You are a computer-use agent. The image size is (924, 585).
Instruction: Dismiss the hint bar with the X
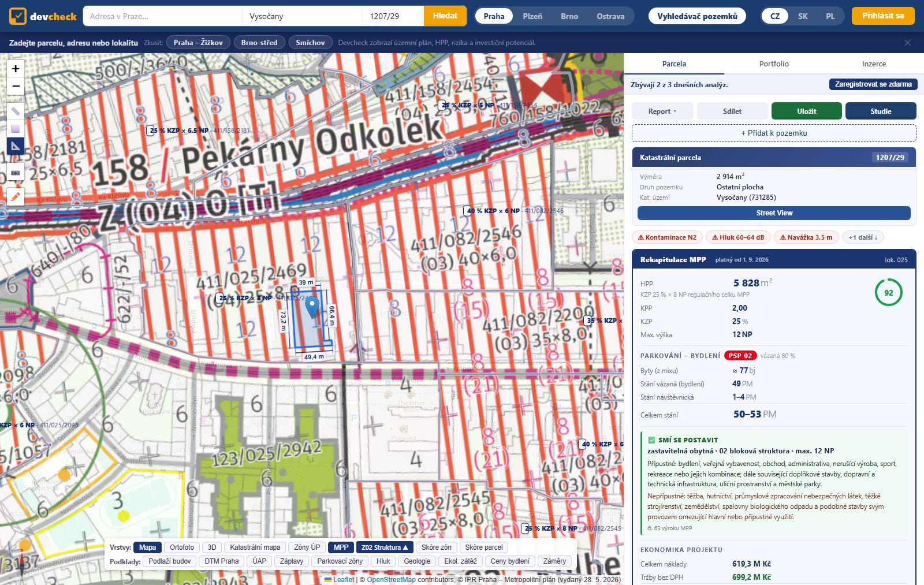908,43
